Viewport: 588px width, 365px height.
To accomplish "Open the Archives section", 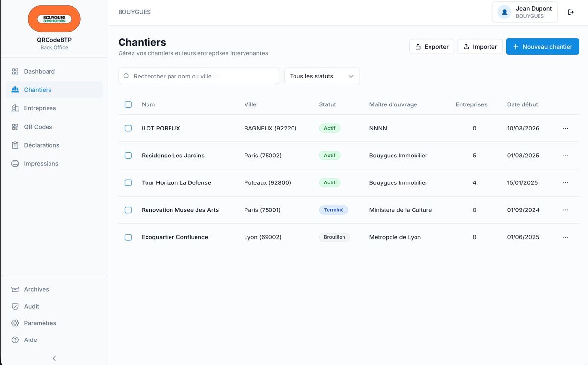I will point(36,289).
